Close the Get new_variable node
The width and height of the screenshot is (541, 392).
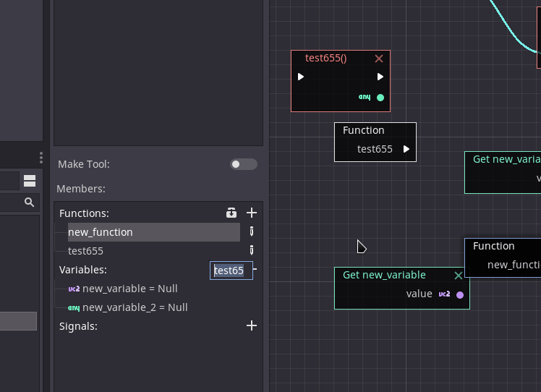coord(459,276)
